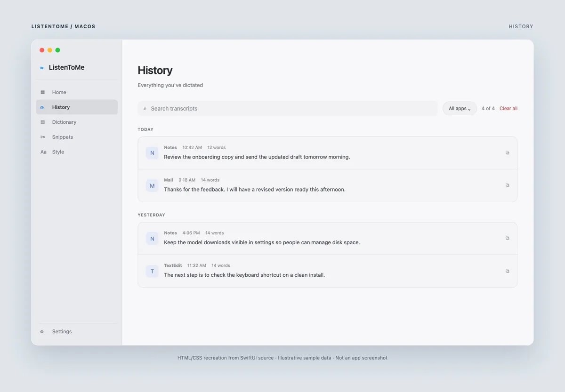Click the ListenToMe waveform logo icon
The width and height of the screenshot is (565, 392).
[x=42, y=68]
